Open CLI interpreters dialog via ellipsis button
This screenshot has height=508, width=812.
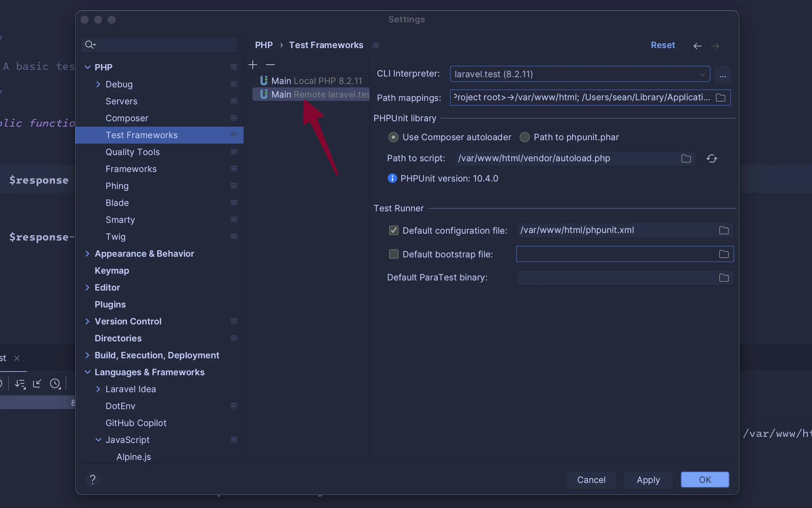[x=723, y=74]
